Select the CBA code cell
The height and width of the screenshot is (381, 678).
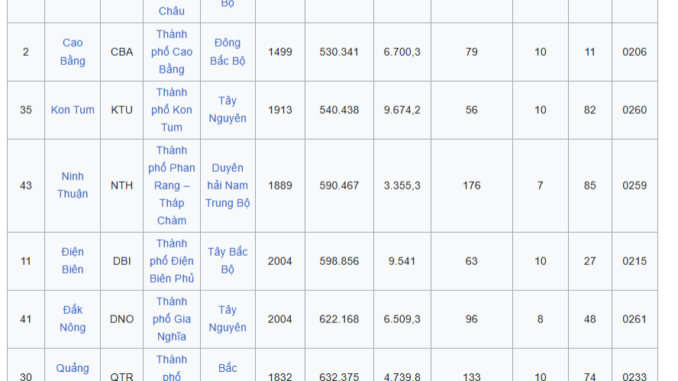(122, 52)
